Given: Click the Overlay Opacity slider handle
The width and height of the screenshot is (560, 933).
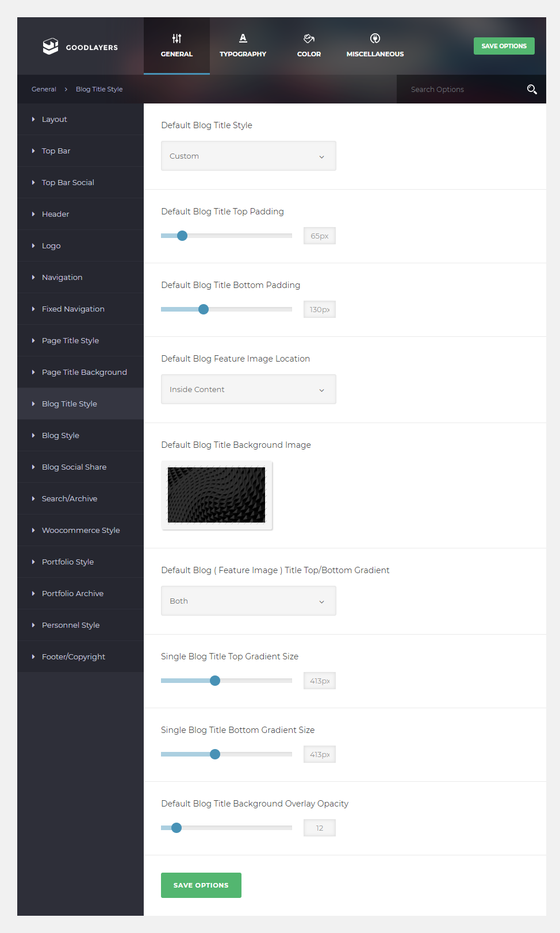Looking at the screenshot, I should 177,828.
